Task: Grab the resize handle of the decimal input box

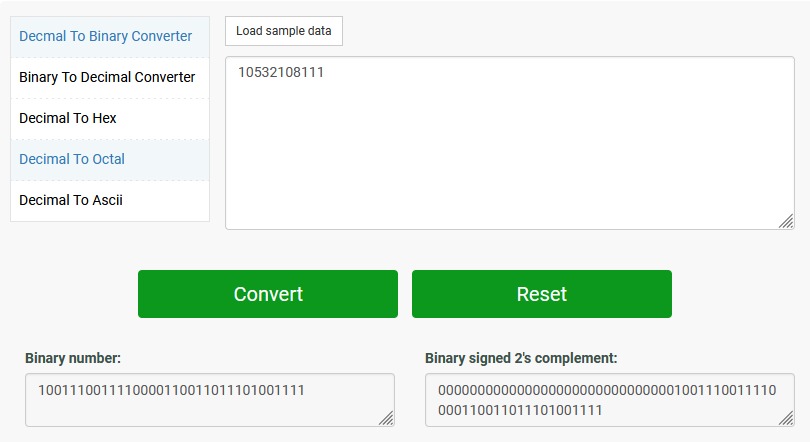Action: [x=786, y=221]
